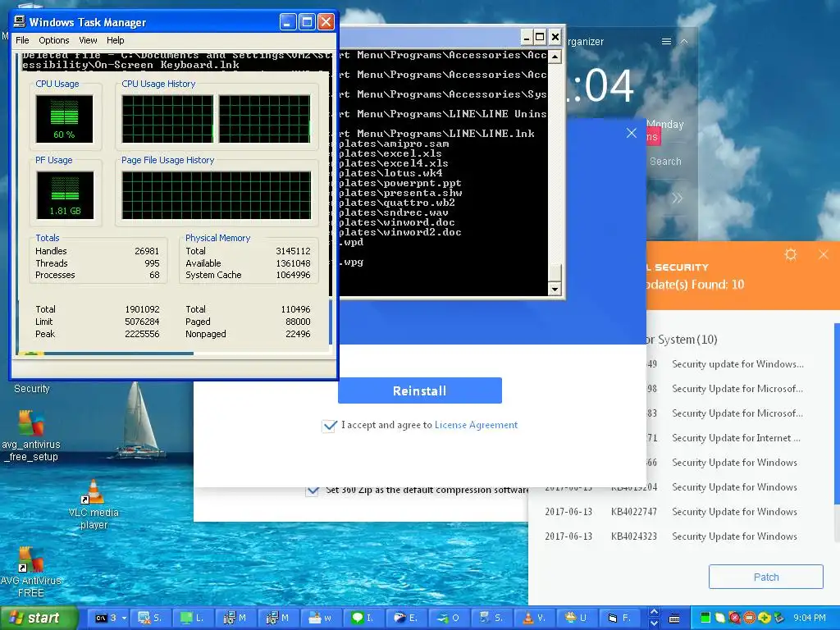Open the avg_antivirus_free_setup desktop icon
The width and height of the screenshot is (840, 630).
pyautogui.click(x=31, y=436)
